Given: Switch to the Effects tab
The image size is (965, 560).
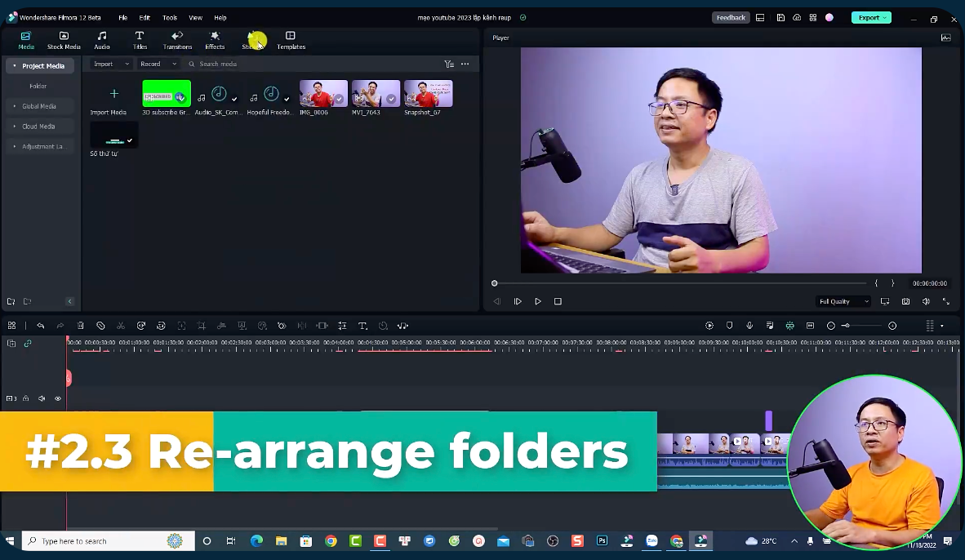Looking at the screenshot, I should point(215,41).
